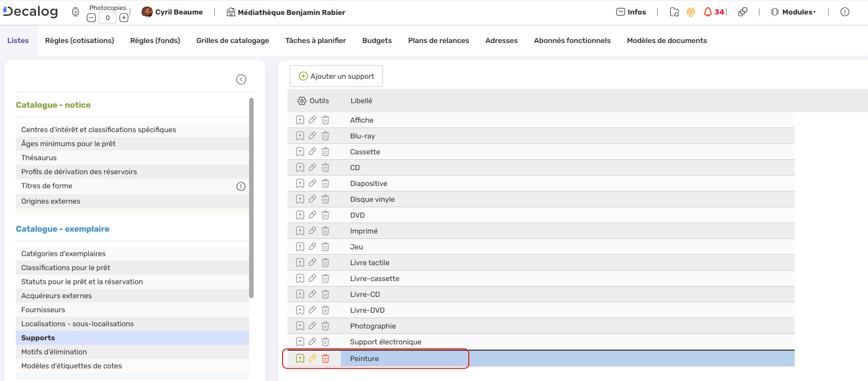This screenshot has width=868, height=381.
Task: Edit Peinture with the orange pencil icon
Action: pyautogui.click(x=312, y=358)
